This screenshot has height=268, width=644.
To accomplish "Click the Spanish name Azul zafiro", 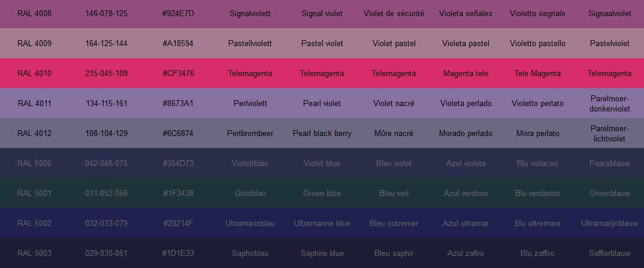I will [x=465, y=253].
